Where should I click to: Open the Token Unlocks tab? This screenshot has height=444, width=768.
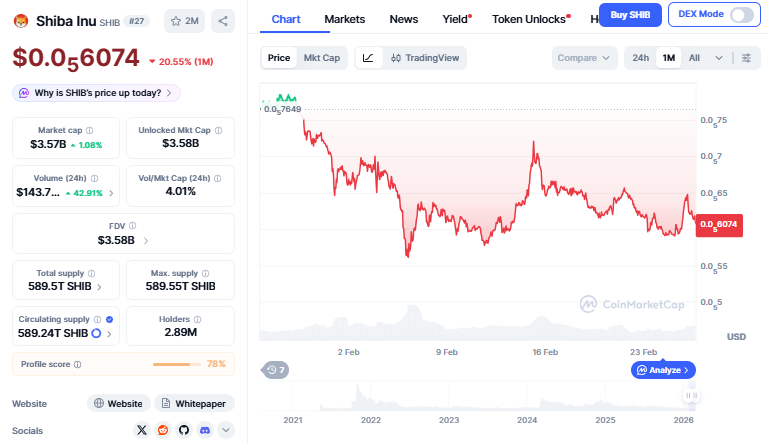pos(531,19)
